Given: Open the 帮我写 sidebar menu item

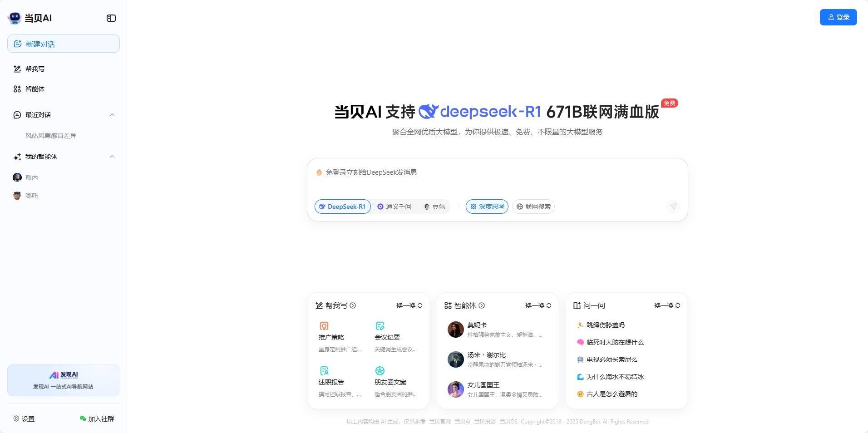Looking at the screenshot, I should tap(64, 69).
